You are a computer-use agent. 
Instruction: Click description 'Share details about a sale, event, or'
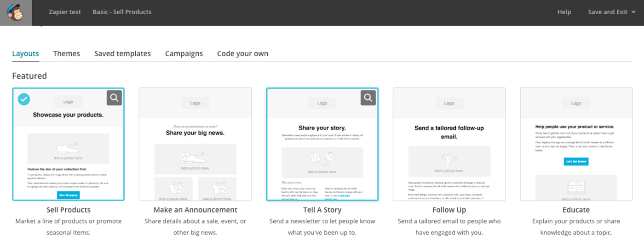[x=195, y=221]
